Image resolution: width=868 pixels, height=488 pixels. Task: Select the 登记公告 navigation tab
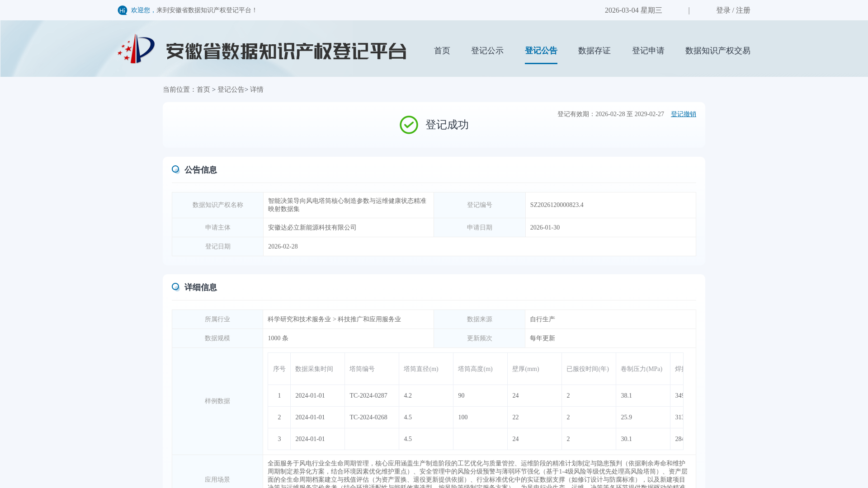541,51
